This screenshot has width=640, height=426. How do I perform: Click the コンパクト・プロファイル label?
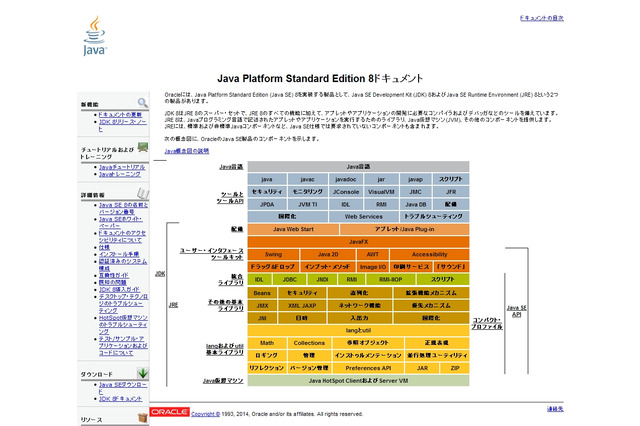[487, 324]
